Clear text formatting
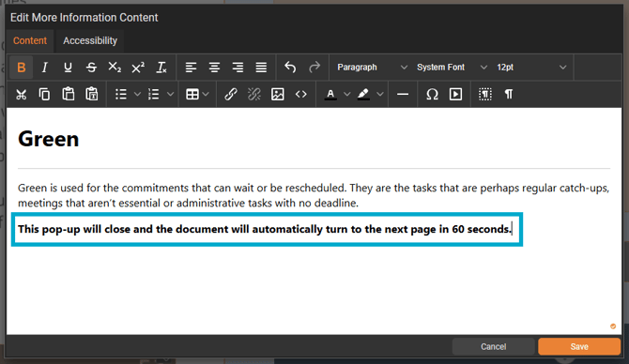Viewport: 629px width, 364px height. point(161,68)
